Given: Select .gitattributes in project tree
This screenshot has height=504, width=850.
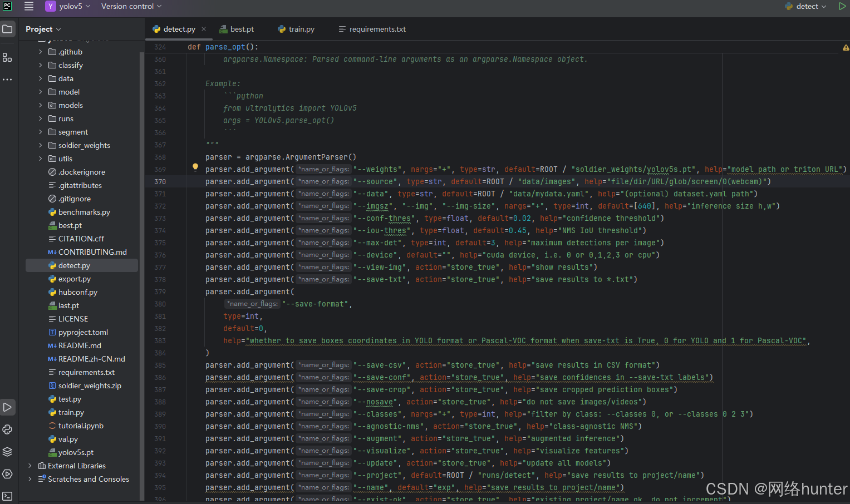Looking at the screenshot, I should 75,185.
